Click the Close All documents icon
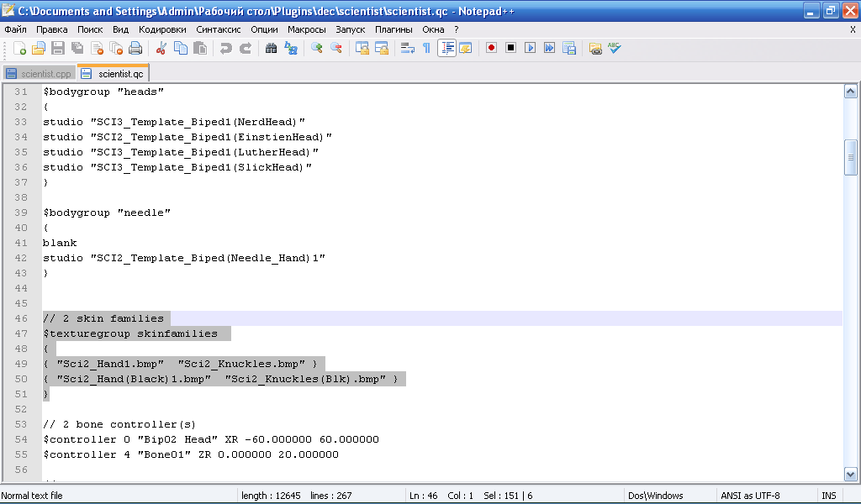861x504 pixels. (116, 48)
